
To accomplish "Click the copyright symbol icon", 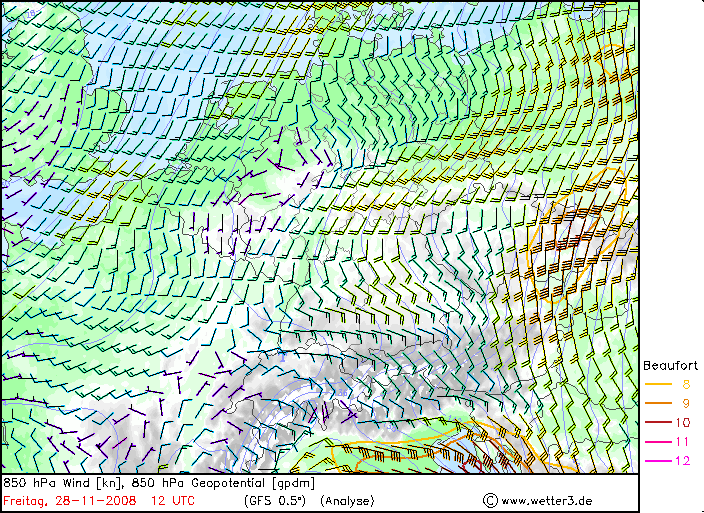I will point(490,500).
